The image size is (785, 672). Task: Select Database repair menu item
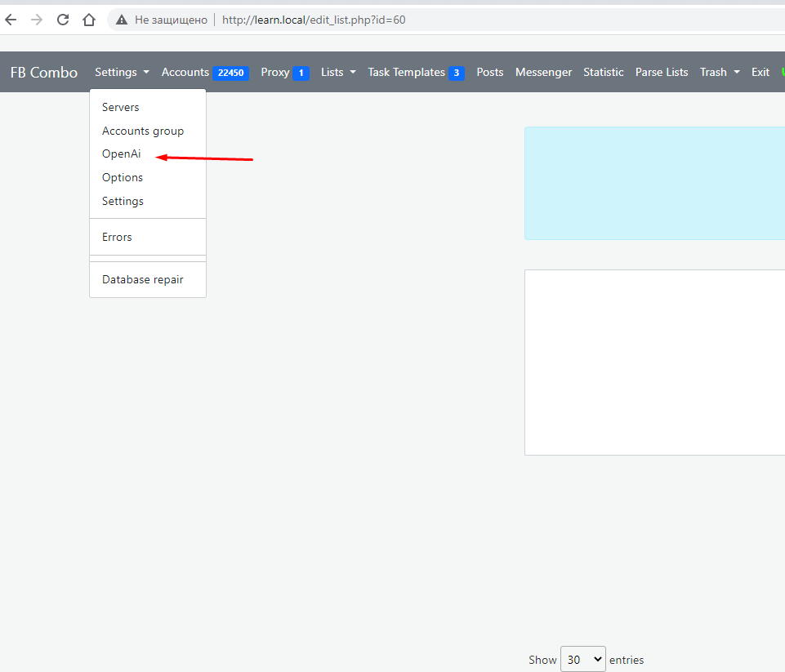[x=143, y=279]
